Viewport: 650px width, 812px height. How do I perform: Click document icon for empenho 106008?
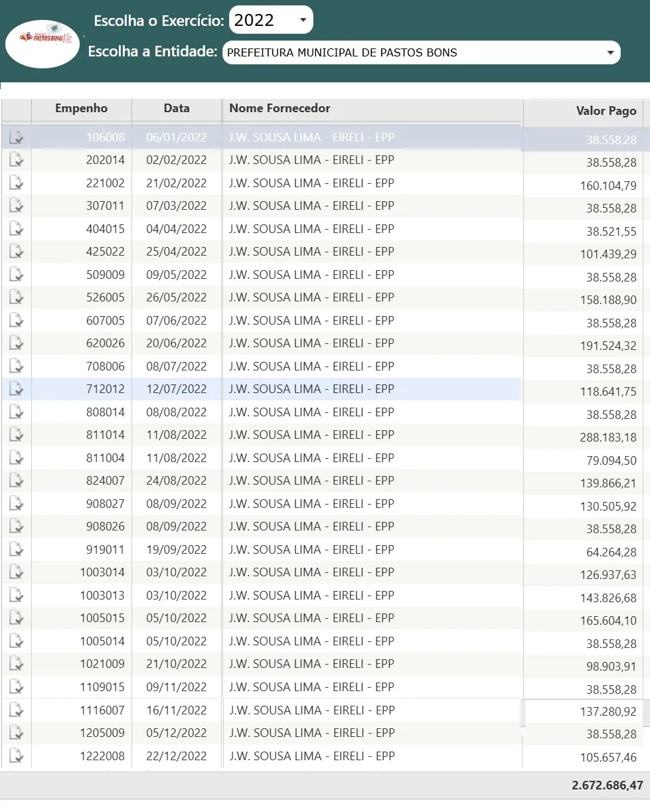17,137
